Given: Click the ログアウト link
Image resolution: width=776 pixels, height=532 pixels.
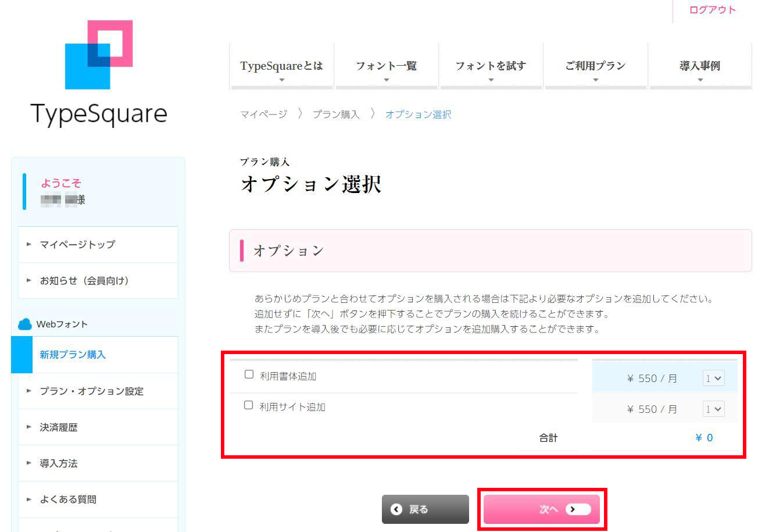Looking at the screenshot, I should coord(712,10).
